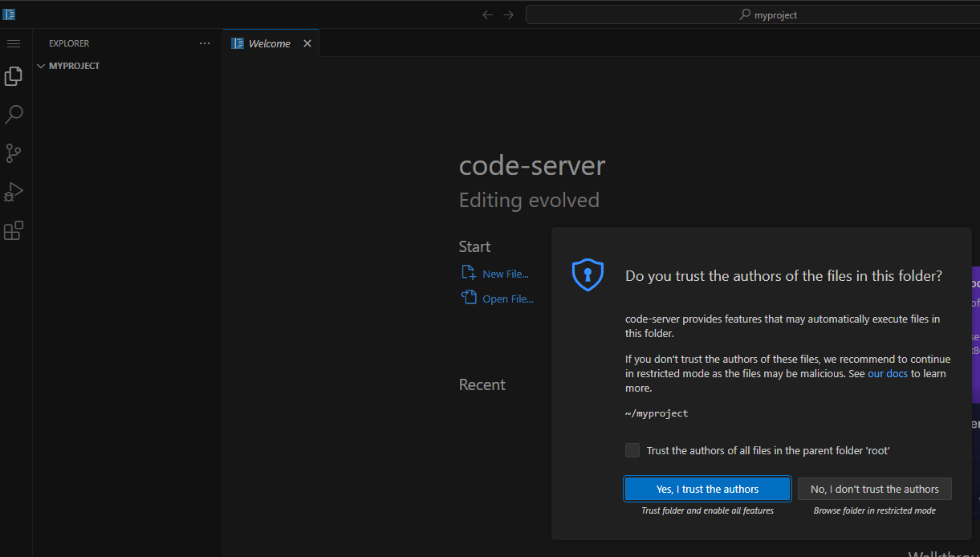Image resolution: width=980 pixels, height=557 pixels.
Task: Click Yes, I trust the authors
Action: coord(707,489)
